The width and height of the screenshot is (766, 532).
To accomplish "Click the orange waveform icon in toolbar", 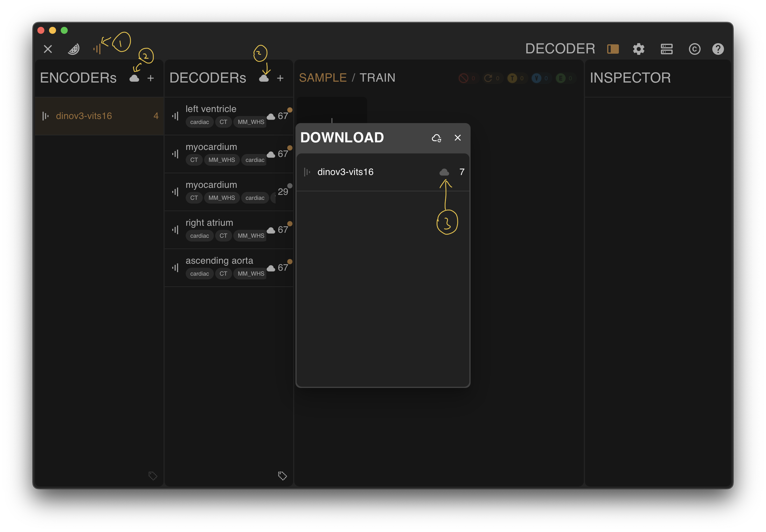I will (97, 49).
